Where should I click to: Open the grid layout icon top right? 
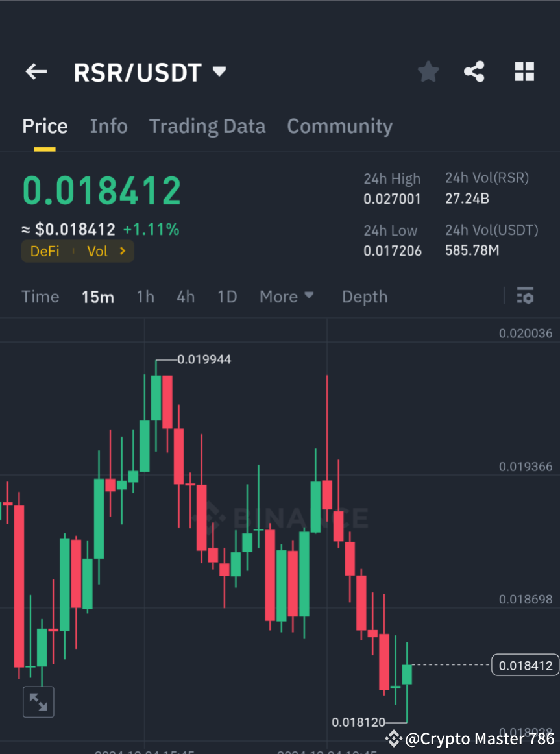point(524,72)
